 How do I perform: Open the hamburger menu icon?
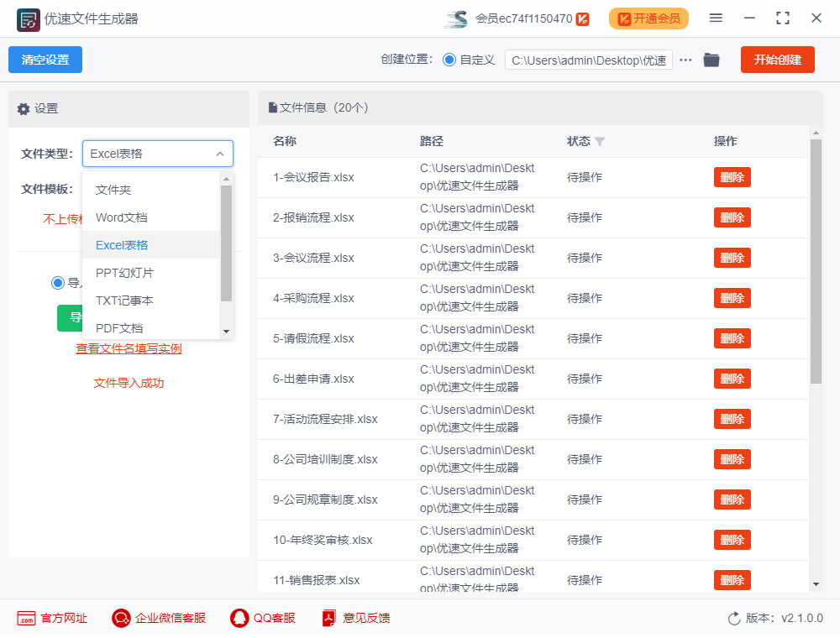[x=716, y=18]
